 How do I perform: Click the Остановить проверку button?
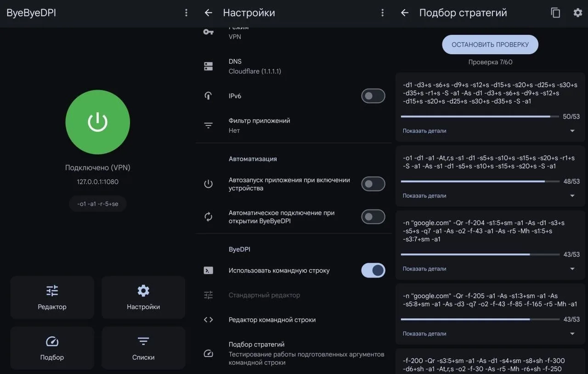pyautogui.click(x=490, y=45)
